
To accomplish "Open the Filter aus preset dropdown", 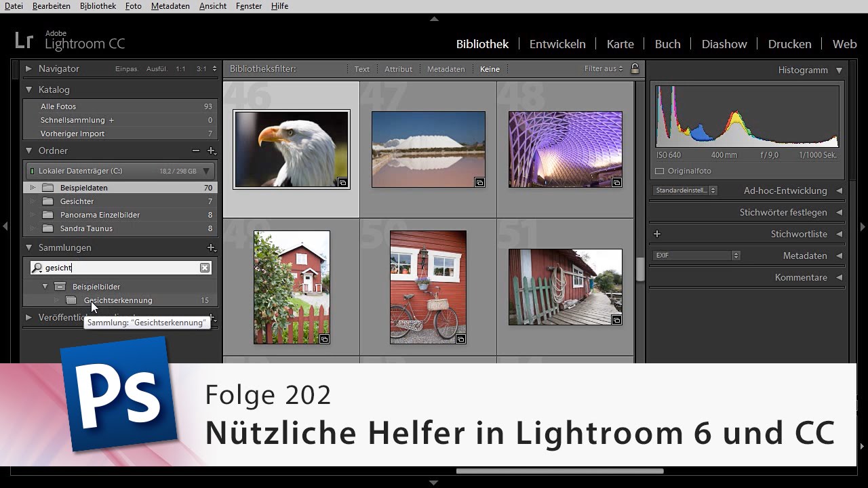I will click(604, 69).
